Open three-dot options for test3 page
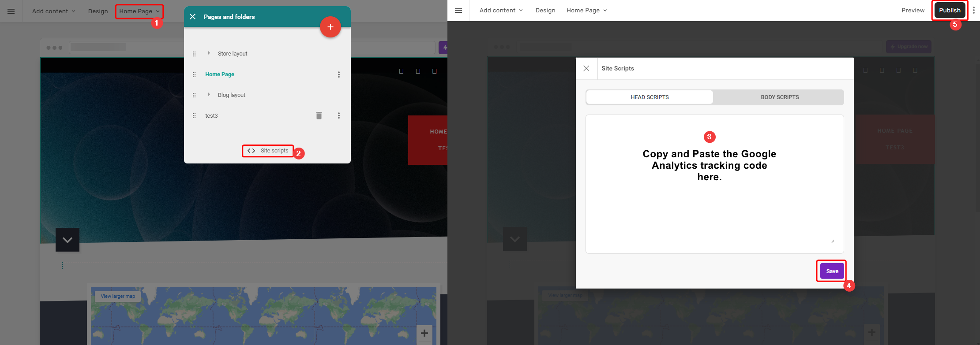The image size is (980, 345). 339,115
